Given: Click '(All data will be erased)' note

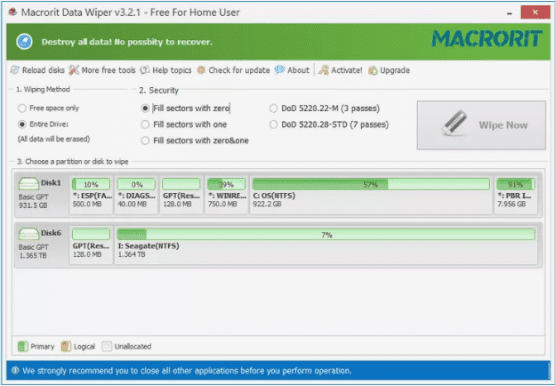Looking at the screenshot, I should pyautogui.click(x=54, y=139).
